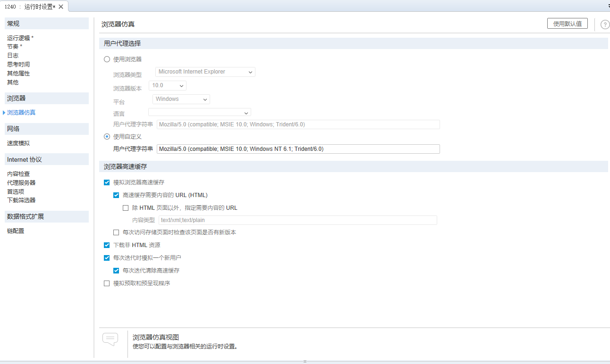Viewport: 610px width, 364px height.
Task: Enable 除 HTML 页面以外 checkbox
Action: click(126, 208)
